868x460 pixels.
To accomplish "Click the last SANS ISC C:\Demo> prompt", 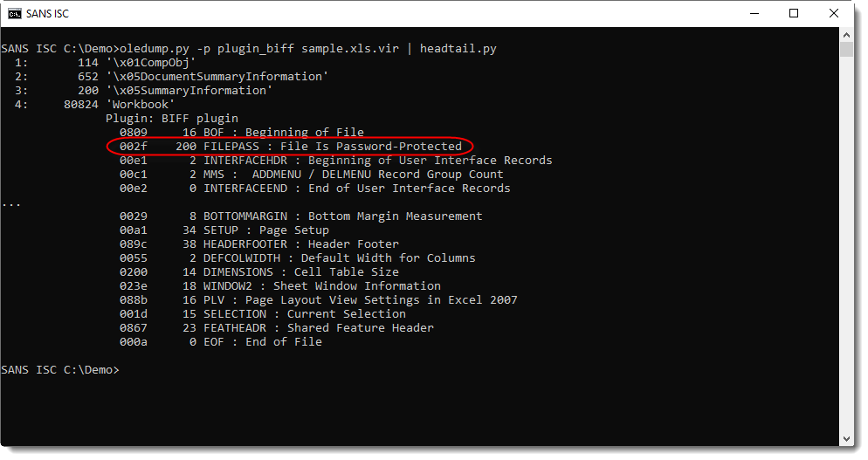I will (59, 370).
